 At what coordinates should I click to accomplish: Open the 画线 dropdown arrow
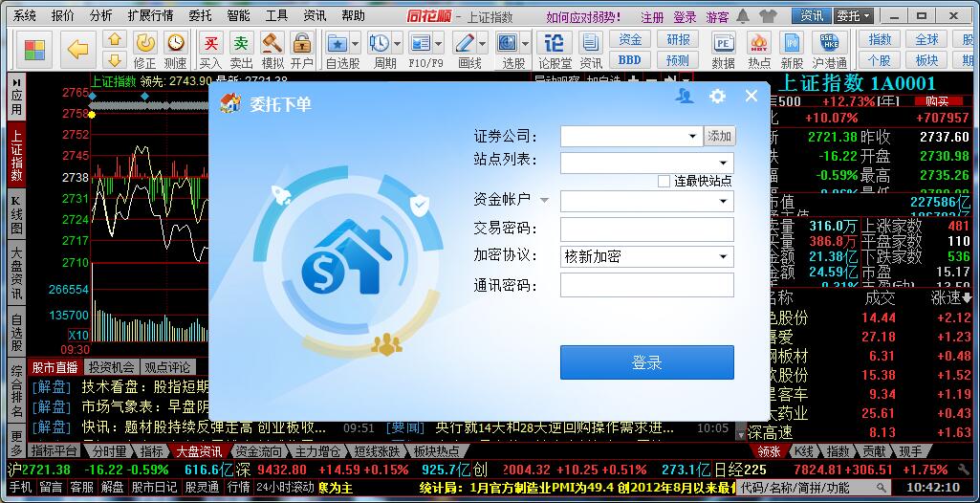pyautogui.click(x=483, y=44)
